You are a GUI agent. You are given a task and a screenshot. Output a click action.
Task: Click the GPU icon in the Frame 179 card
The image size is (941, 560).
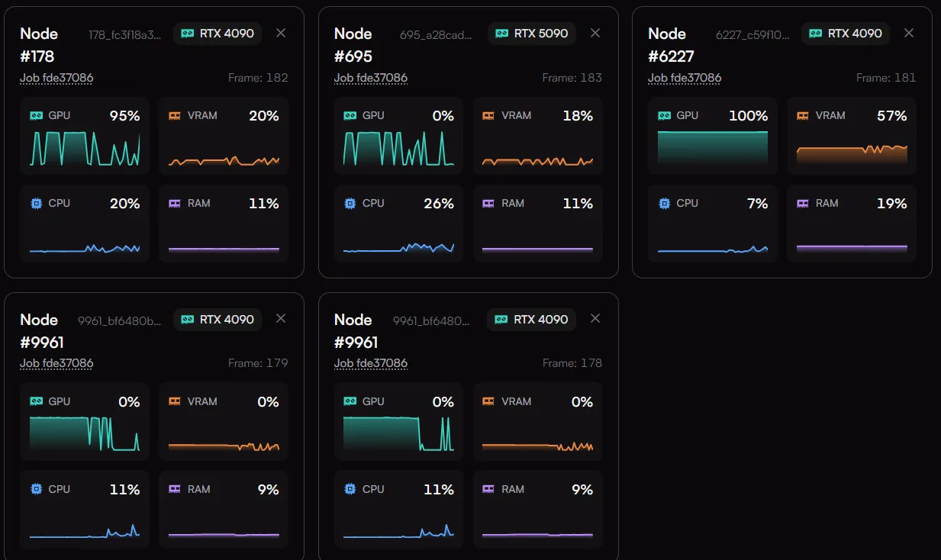click(36, 401)
